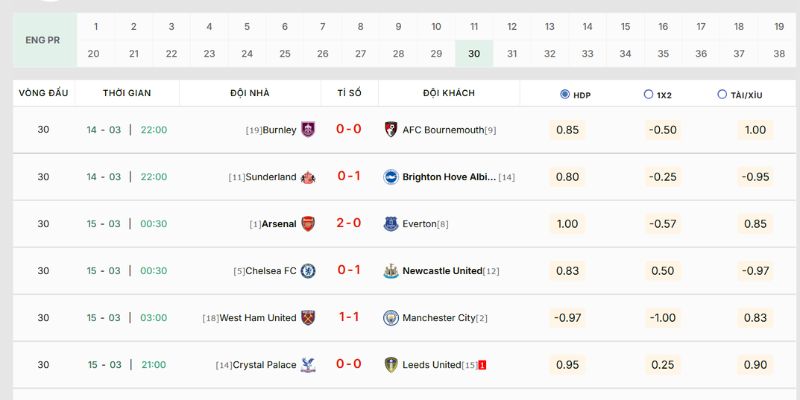Select the TÀI/XỈU odds radio button

click(722, 94)
